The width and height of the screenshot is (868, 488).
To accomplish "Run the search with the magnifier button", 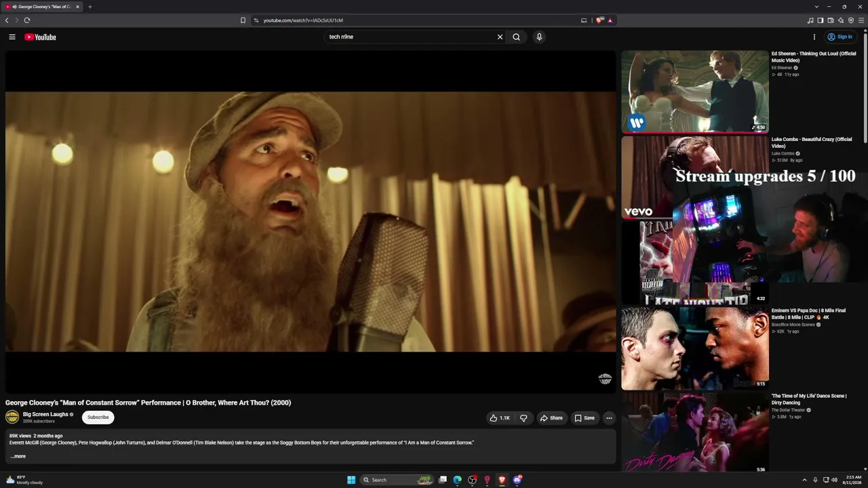I will point(516,37).
